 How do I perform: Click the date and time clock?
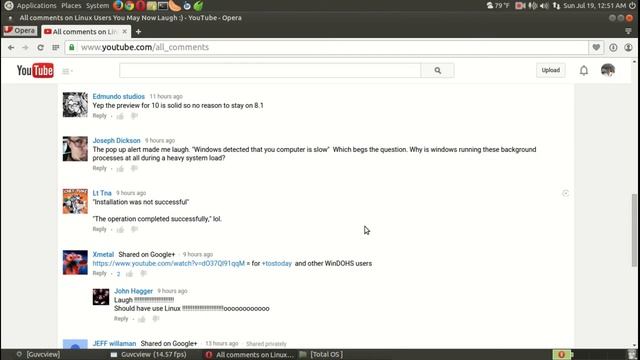click(x=594, y=6)
